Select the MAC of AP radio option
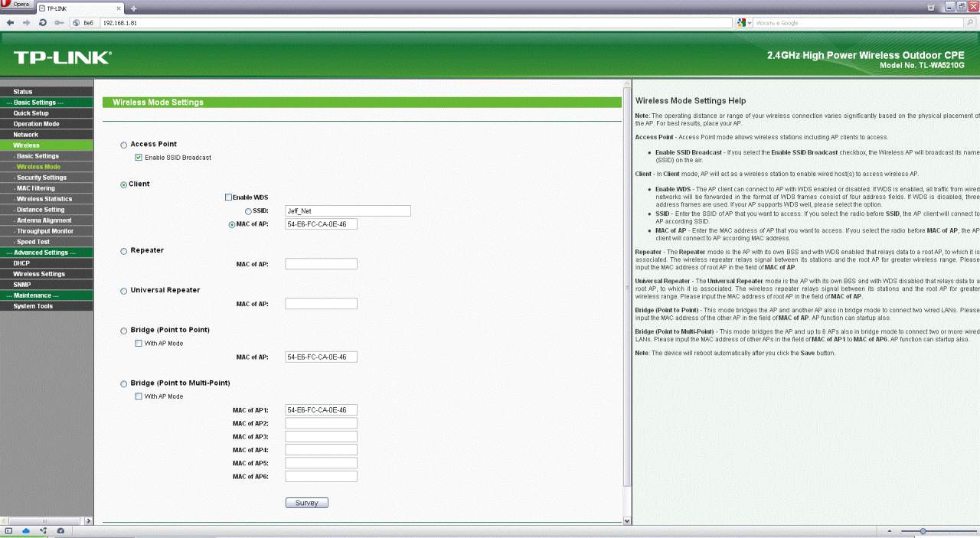The image size is (980, 538). (232, 224)
